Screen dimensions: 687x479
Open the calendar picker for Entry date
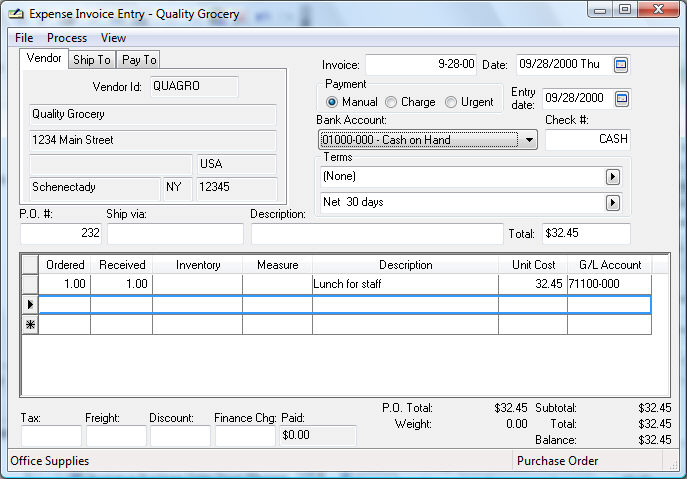pyautogui.click(x=621, y=99)
